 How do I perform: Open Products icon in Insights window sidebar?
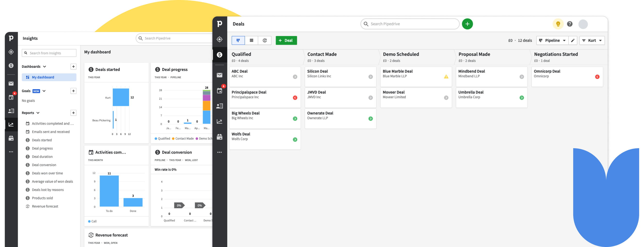[11, 138]
